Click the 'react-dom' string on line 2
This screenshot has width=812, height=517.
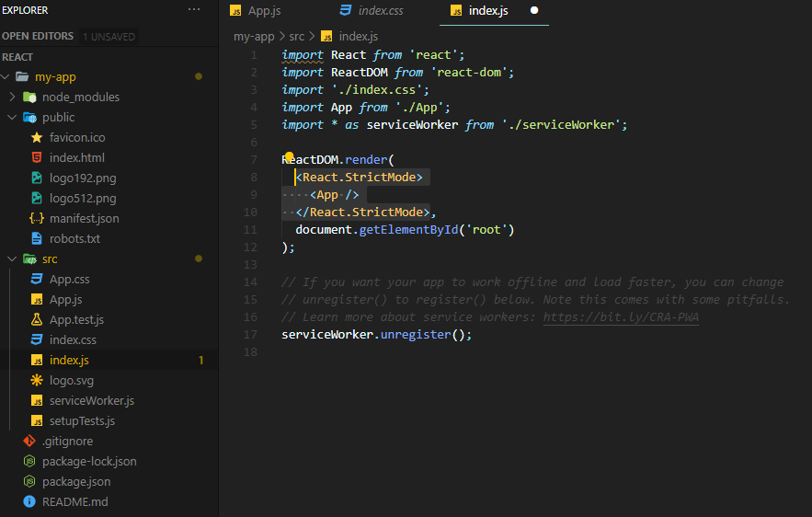pyautogui.click(x=469, y=72)
